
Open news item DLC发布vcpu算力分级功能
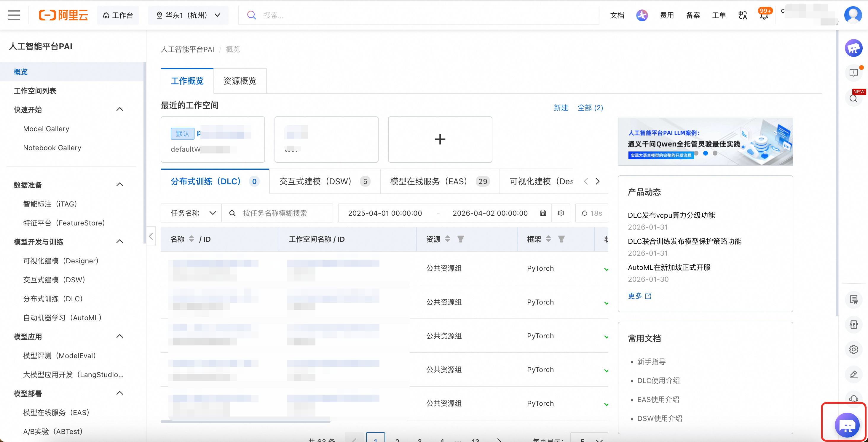(671, 215)
